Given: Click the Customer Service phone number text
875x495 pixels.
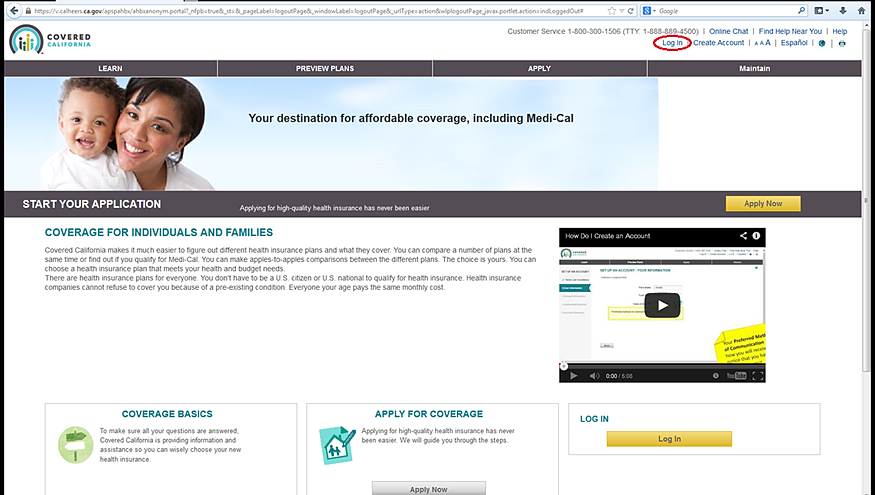Looking at the screenshot, I should (603, 31).
